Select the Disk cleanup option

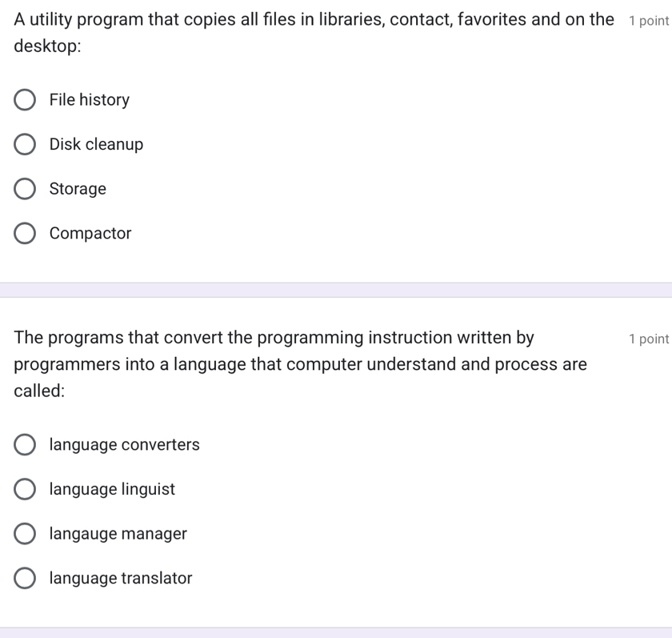point(24,144)
